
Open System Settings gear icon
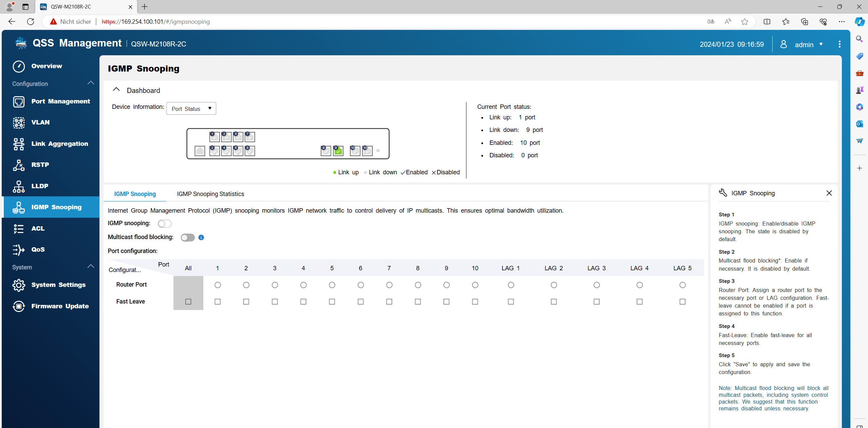click(x=19, y=285)
